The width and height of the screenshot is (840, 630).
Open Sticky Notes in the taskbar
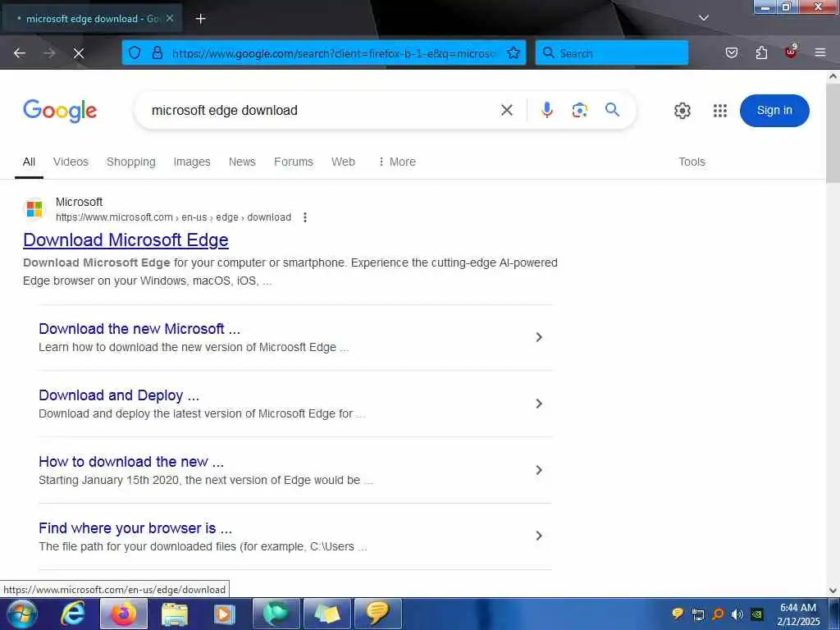(326, 614)
